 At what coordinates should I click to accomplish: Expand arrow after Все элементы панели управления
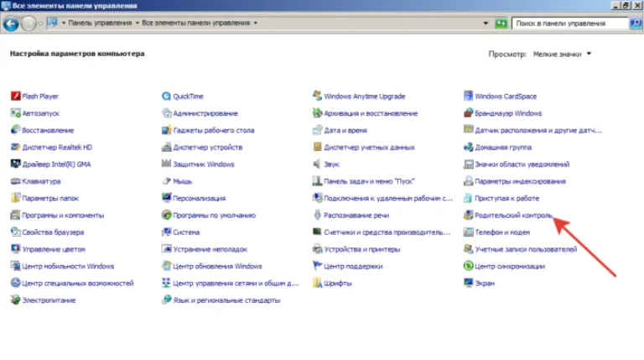click(256, 23)
